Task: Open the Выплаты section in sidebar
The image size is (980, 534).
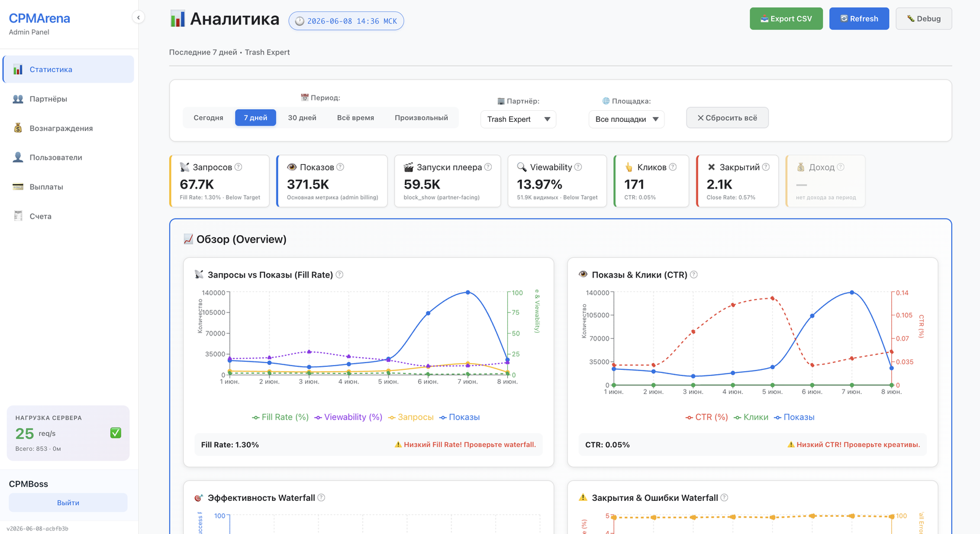Action: pos(69,187)
